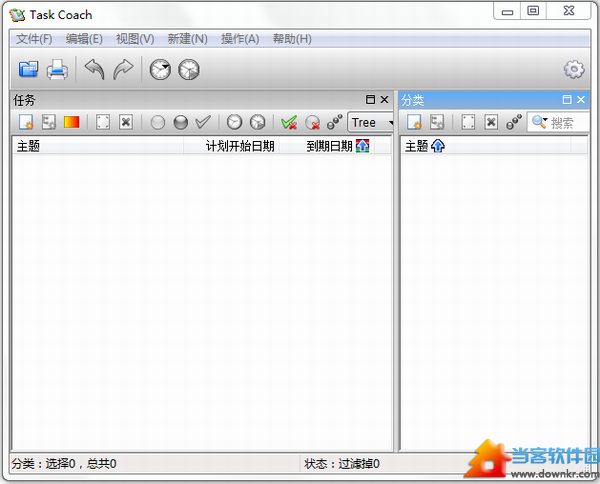Close the 分类 panel
This screenshot has width=600, height=484.
coord(581,100)
